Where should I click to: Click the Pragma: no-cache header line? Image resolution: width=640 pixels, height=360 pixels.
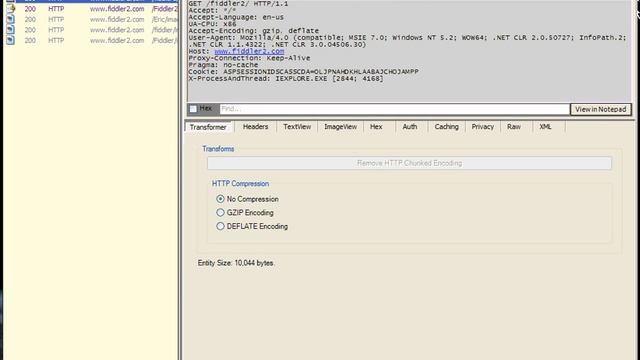point(223,65)
